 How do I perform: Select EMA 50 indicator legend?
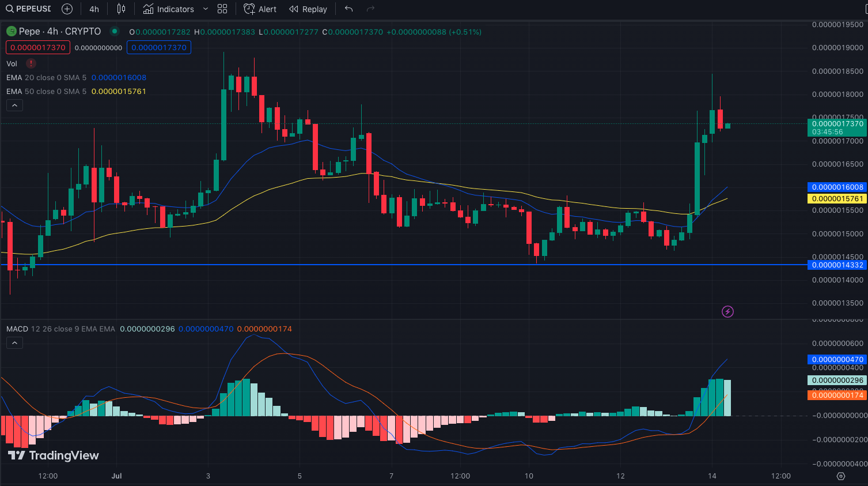[46, 91]
